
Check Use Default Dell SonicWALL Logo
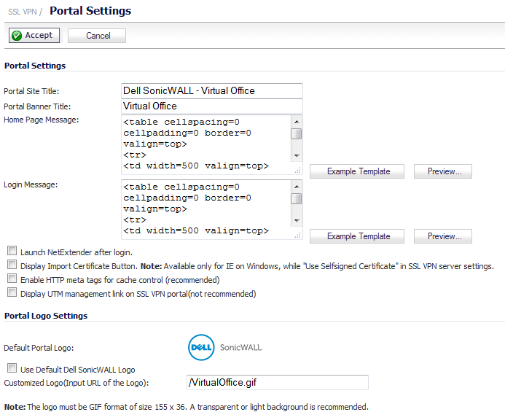click(x=12, y=367)
